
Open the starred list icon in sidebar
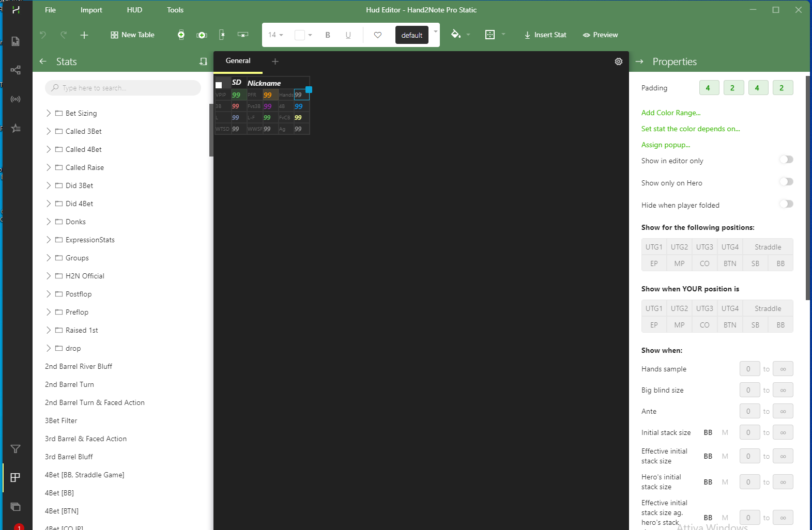[x=16, y=128]
